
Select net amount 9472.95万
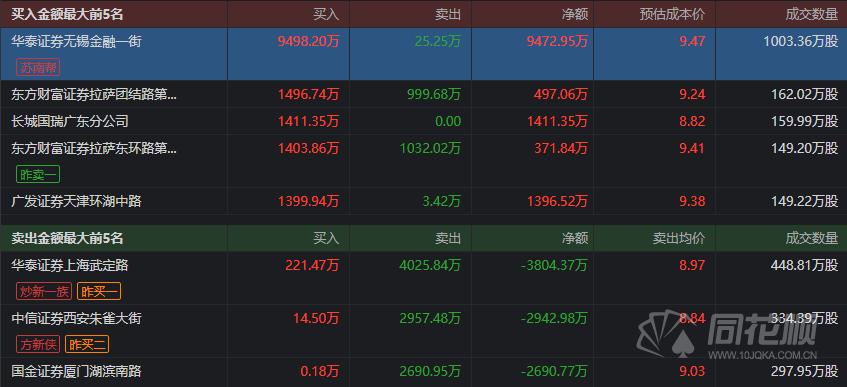[x=557, y=42]
